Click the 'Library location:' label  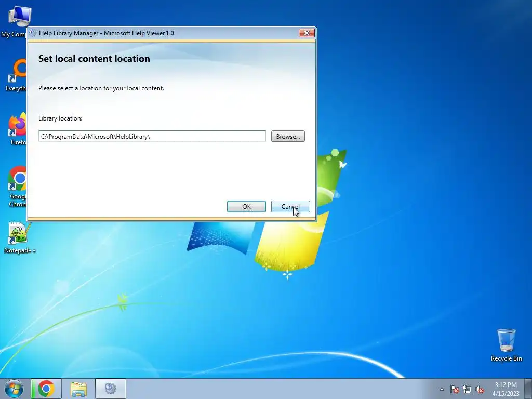click(60, 118)
